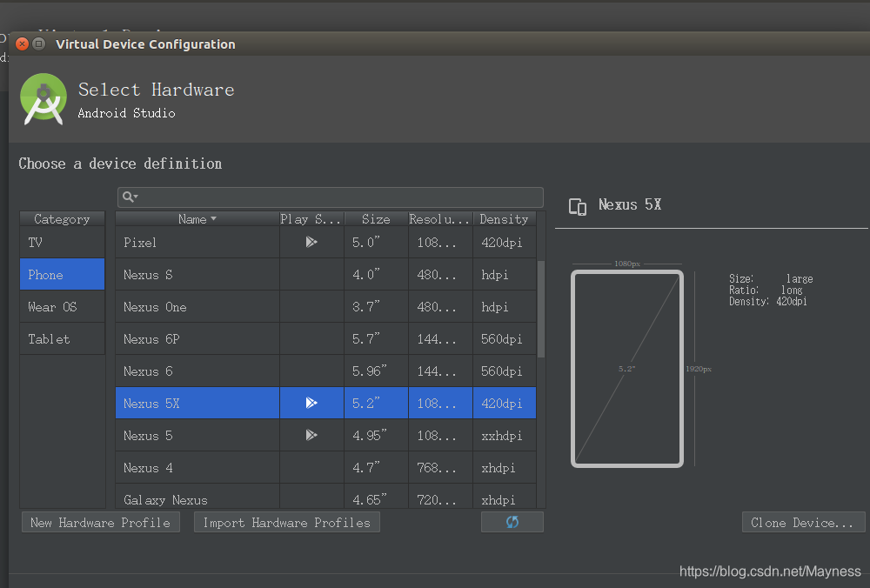The width and height of the screenshot is (870, 588).
Task: Click the Resolution column header
Action: [440, 219]
